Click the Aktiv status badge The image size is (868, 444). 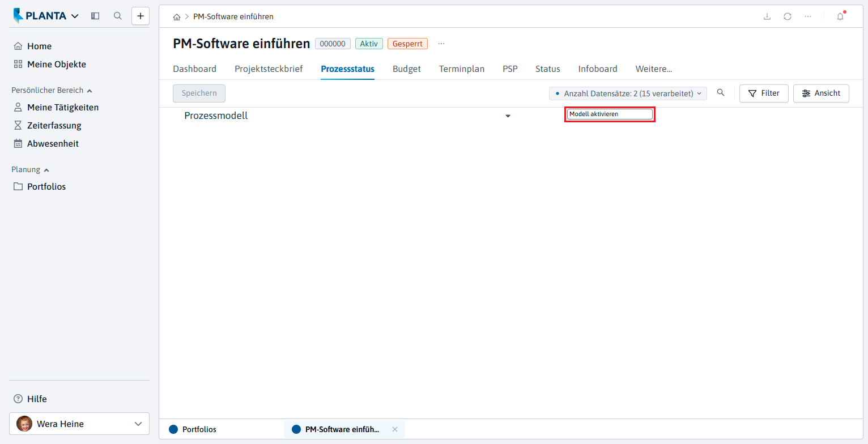369,44
